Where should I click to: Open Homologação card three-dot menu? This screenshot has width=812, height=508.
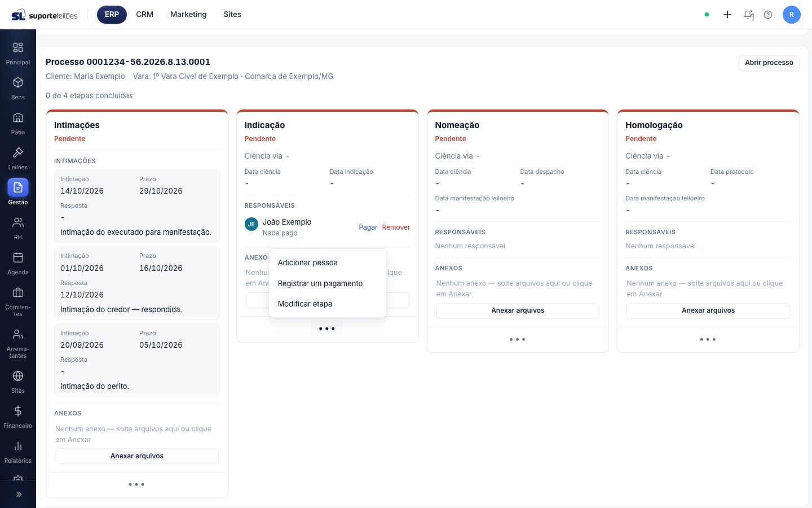coord(708,340)
